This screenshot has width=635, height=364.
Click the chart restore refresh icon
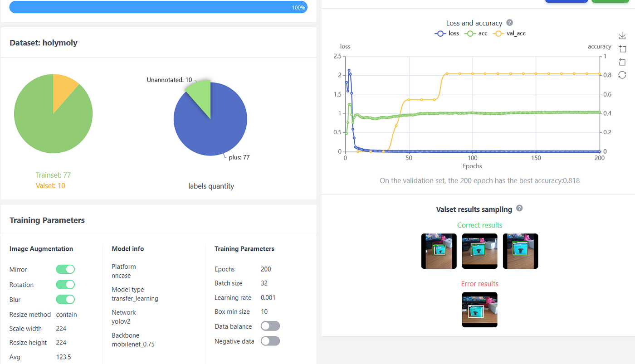pyautogui.click(x=622, y=75)
